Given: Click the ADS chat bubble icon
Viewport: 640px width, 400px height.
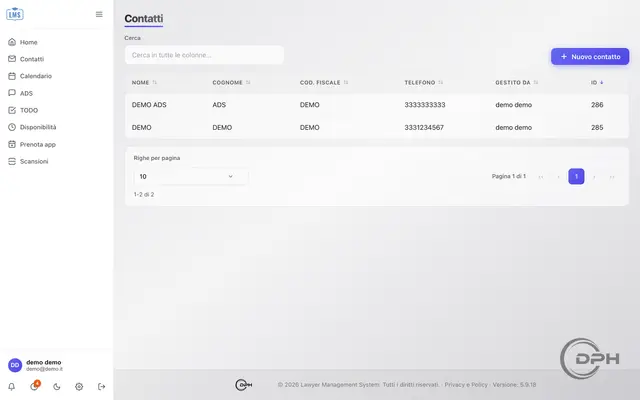Looking at the screenshot, I should [x=12, y=93].
